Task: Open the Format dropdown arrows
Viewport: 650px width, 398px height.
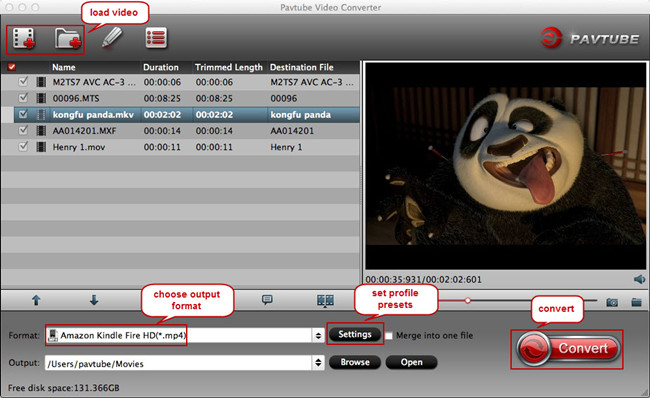Action: click(318, 335)
